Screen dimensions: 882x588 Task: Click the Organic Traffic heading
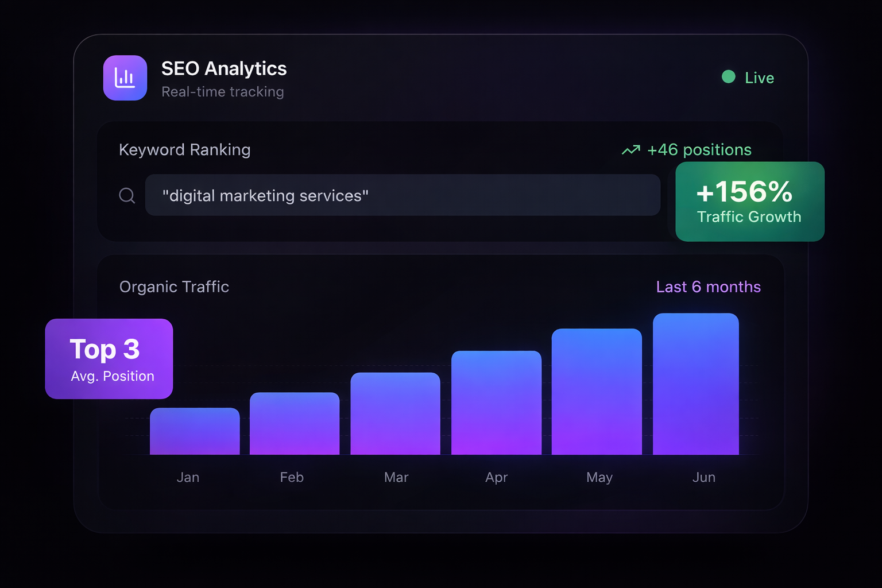(x=174, y=287)
